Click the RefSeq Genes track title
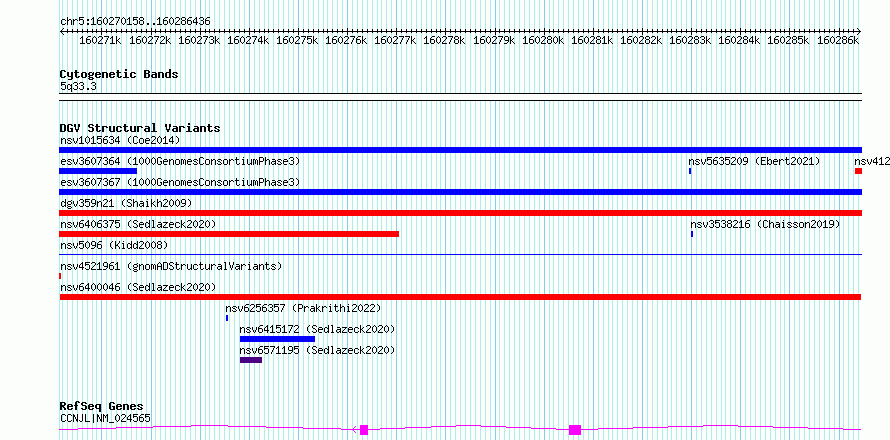The image size is (890, 440). pyautogui.click(x=102, y=407)
